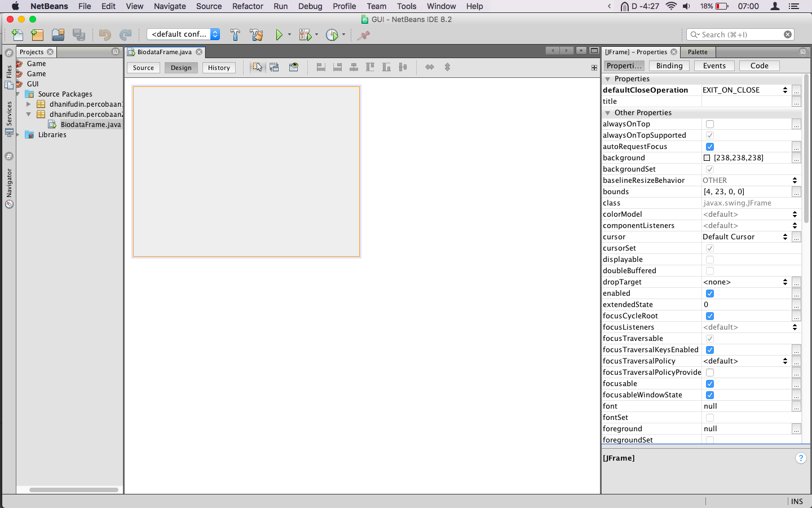The height and width of the screenshot is (508, 812).
Task: Switch to the Palette tab
Action: 698,52
